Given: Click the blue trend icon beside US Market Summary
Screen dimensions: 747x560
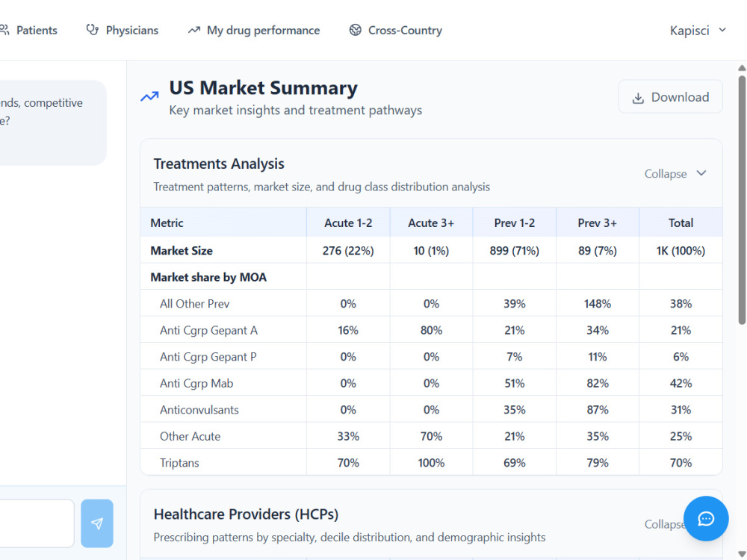Looking at the screenshot, I should (x=149, y=96).
